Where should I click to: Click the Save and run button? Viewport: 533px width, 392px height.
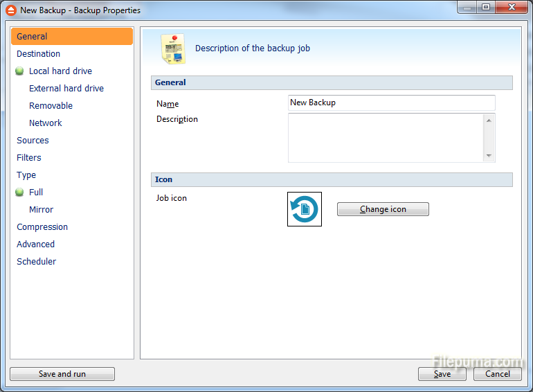62,374
